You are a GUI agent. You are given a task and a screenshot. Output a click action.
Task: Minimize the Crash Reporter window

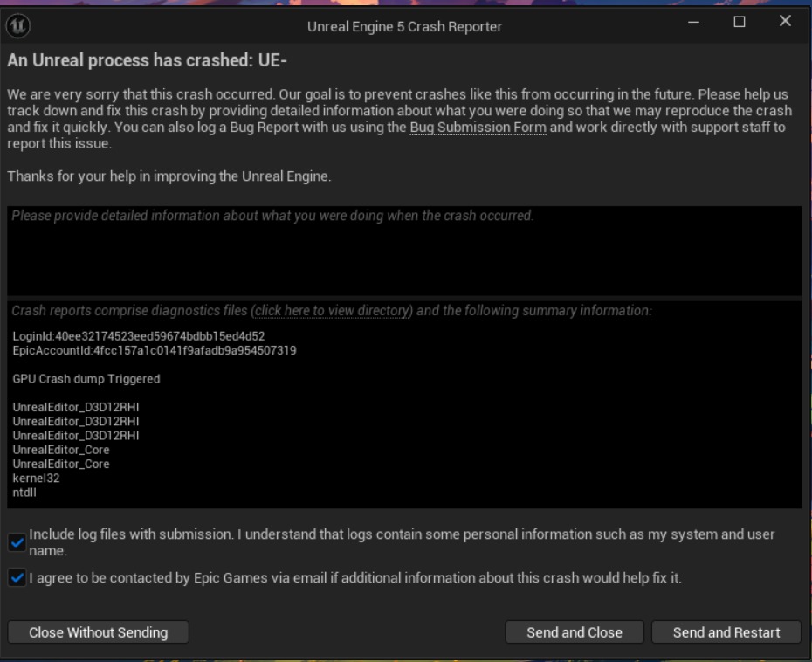(x=693, y=22)
